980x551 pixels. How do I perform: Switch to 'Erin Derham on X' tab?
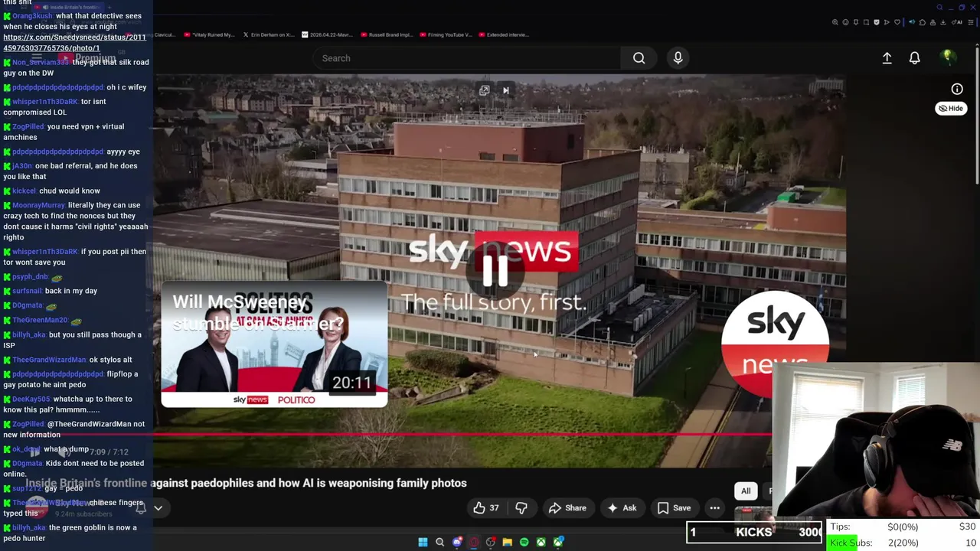click(268, 34)
